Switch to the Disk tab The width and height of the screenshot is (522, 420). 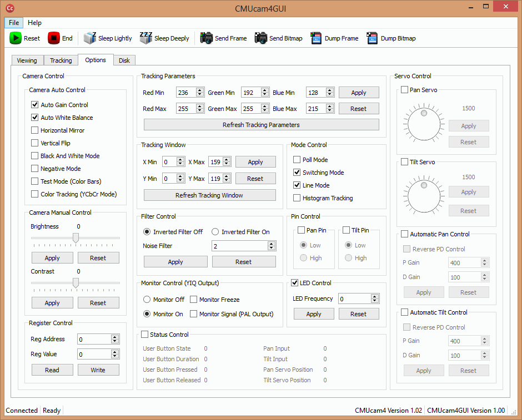(x=124, y=60)
